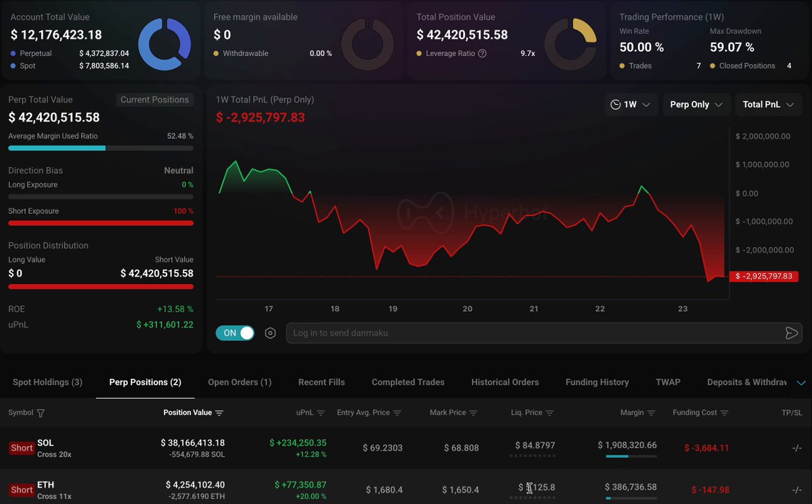Viewport: 812px width, 504px height.
Task: Click the Current Positions button
Action: [155, 99]
